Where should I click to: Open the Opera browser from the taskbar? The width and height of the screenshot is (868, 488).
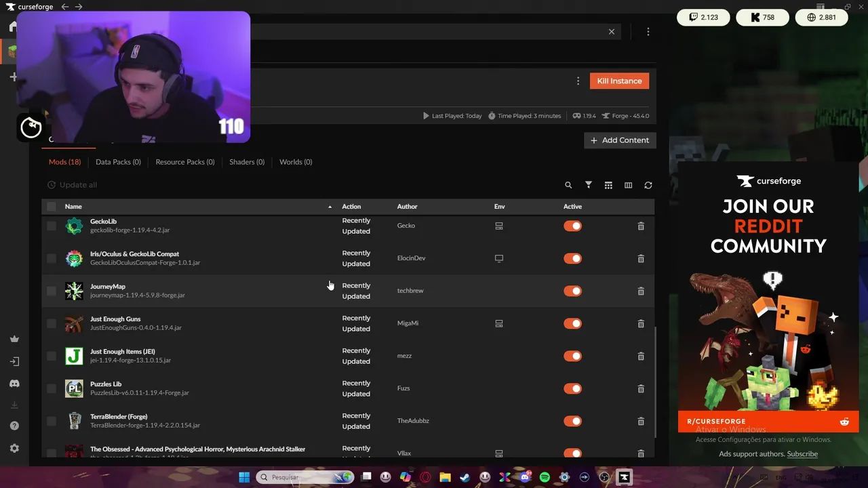pos(425,477)
